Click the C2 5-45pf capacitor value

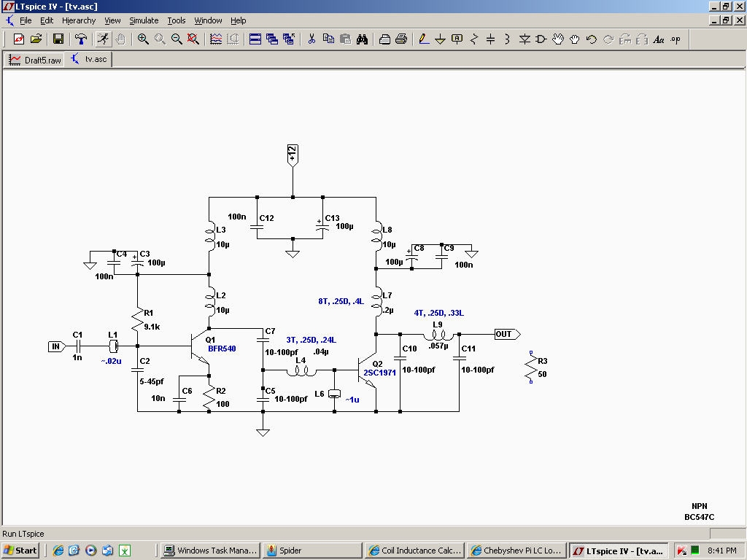click(152, 381)
